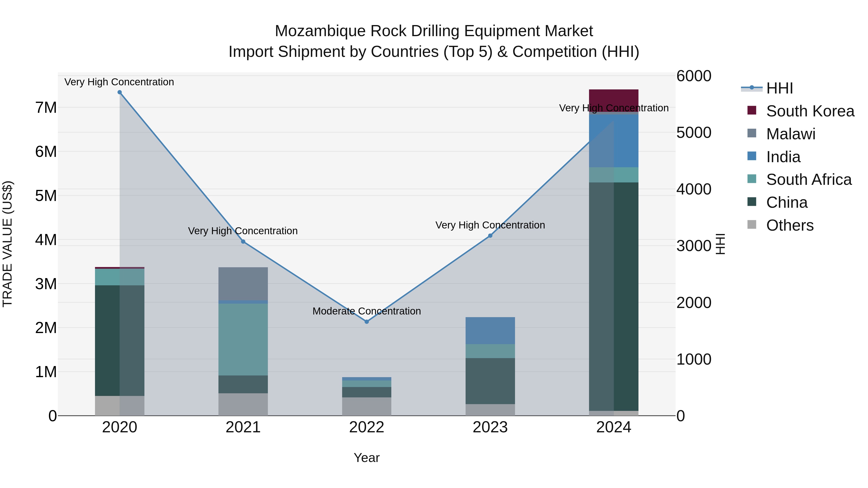Click the 2021 x-axis year label
The image size is (868, 488).
tap(243, 427)
